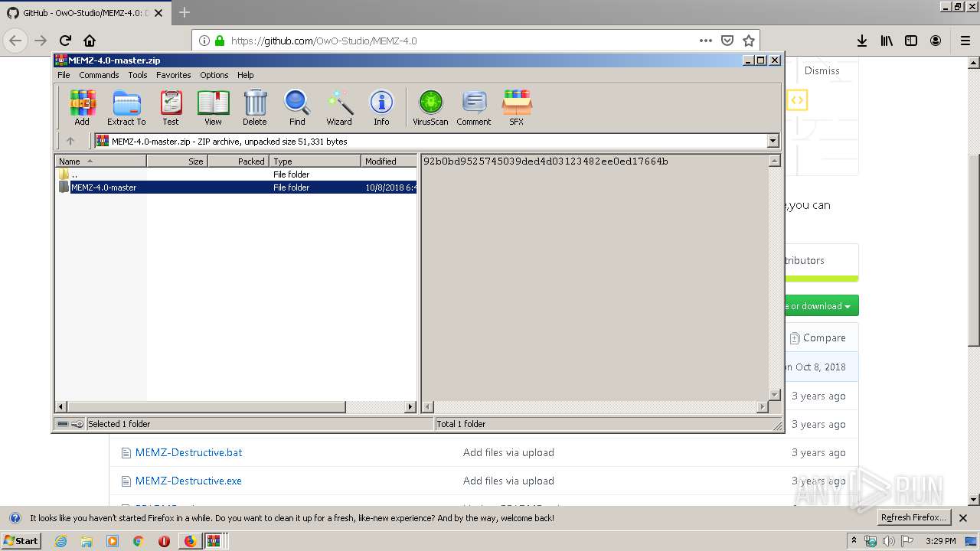
Task: Show site information for github.com
Action: [x=204, y=41]
